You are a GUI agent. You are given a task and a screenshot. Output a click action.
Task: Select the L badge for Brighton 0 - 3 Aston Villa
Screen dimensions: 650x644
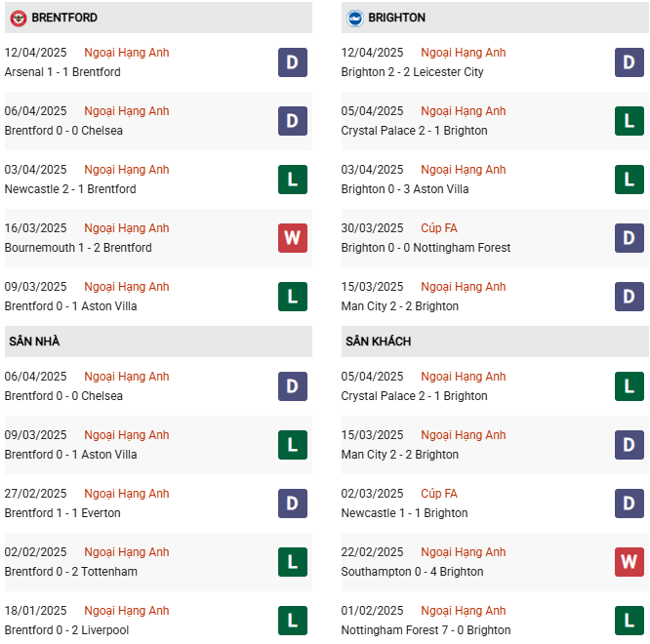(630, 180)
